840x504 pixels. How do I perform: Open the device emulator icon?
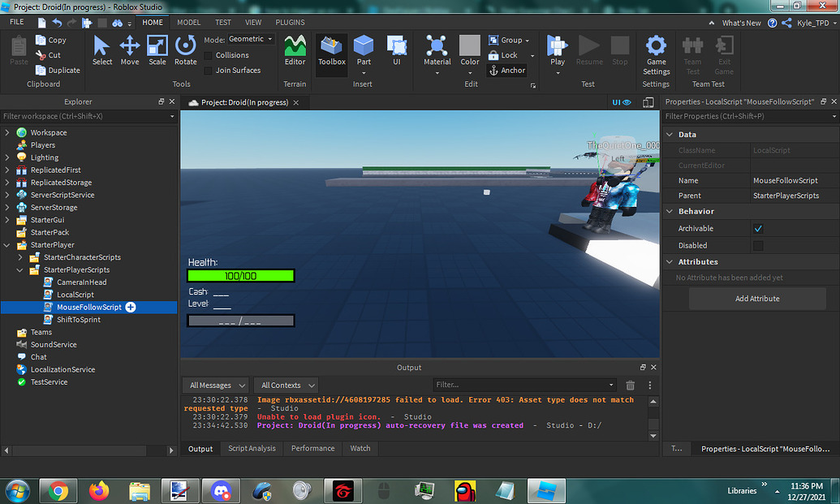pos(648,102)
